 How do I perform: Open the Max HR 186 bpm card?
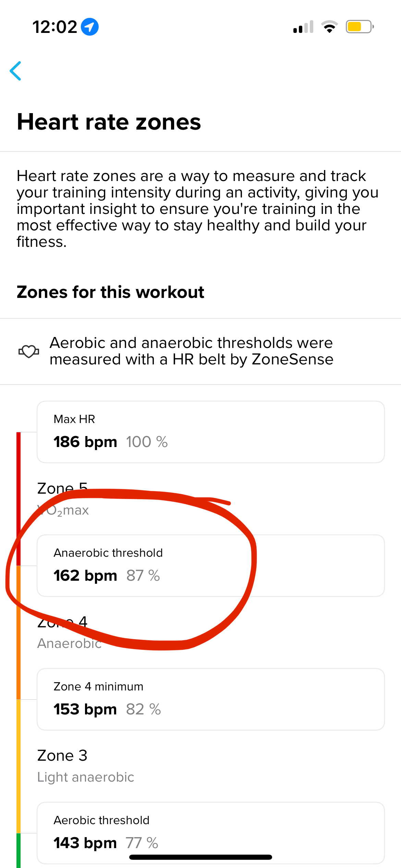(x=211, y=432)
